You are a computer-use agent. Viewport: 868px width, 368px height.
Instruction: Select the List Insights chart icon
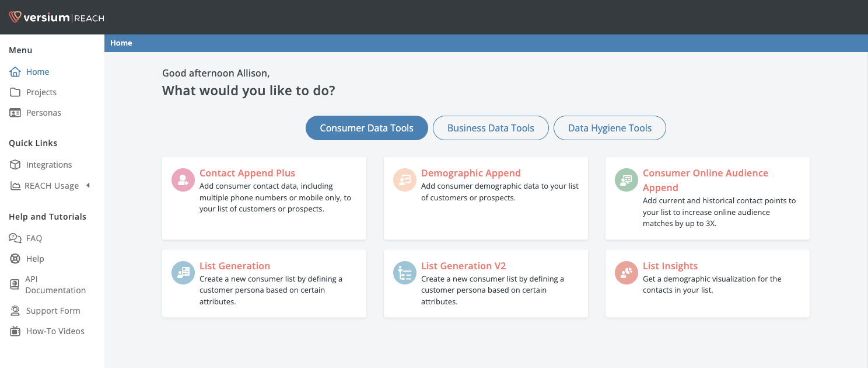coord(626,273)
